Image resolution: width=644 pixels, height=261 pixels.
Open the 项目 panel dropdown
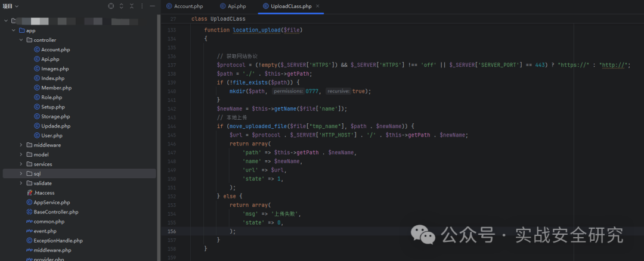pyautogui.click(x=11, y=6)
